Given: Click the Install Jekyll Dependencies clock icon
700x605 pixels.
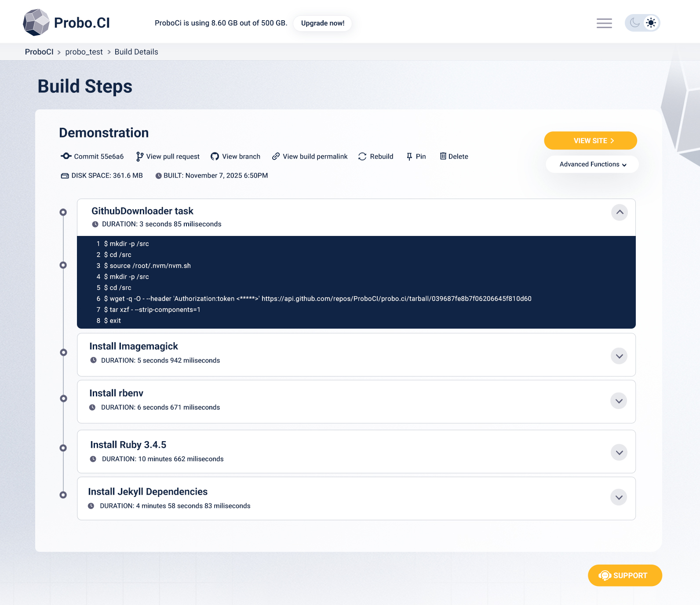Looking at the screenshot, I should [91, 506].
